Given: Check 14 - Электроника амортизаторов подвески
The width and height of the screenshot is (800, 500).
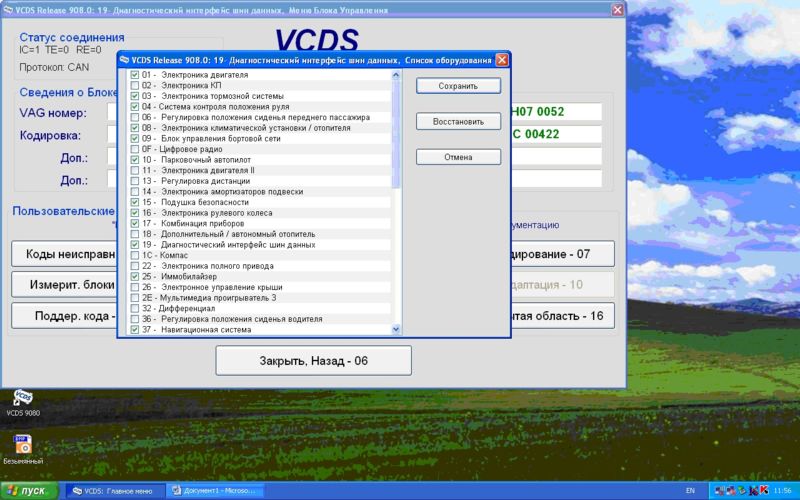Looking at the screenshot, I should coord(135,192).
